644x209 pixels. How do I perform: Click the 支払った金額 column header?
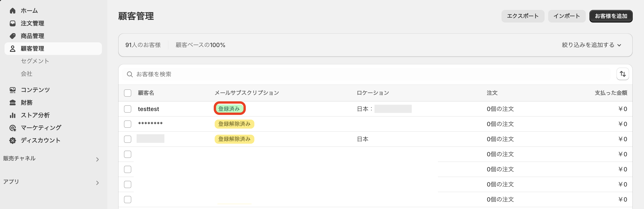pos(611,93)
